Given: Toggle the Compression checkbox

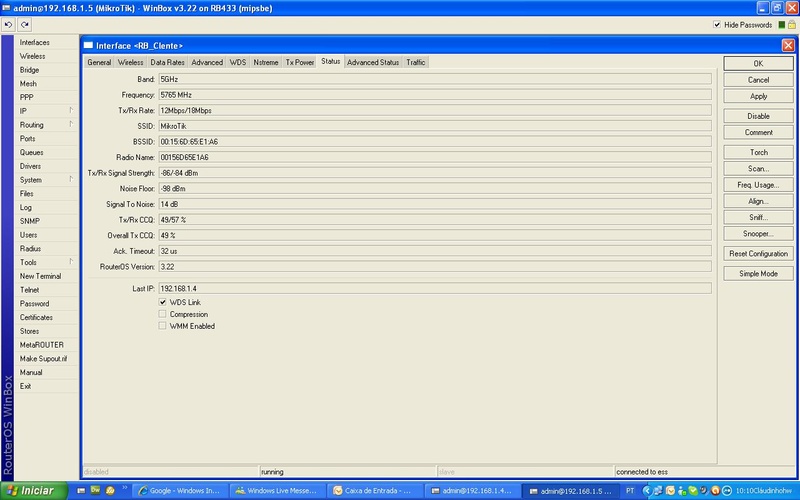Looking at the screenshot, I should click(x=162, y=314).
